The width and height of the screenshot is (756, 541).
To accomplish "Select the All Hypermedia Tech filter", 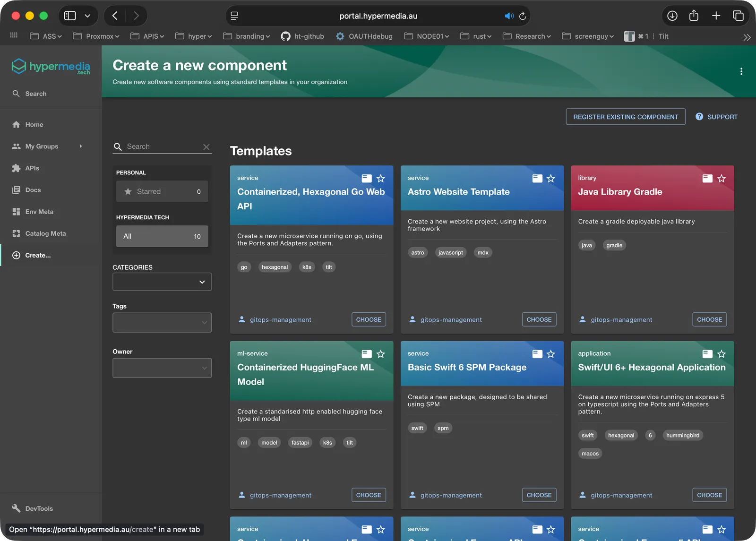I will click(162, 236).
